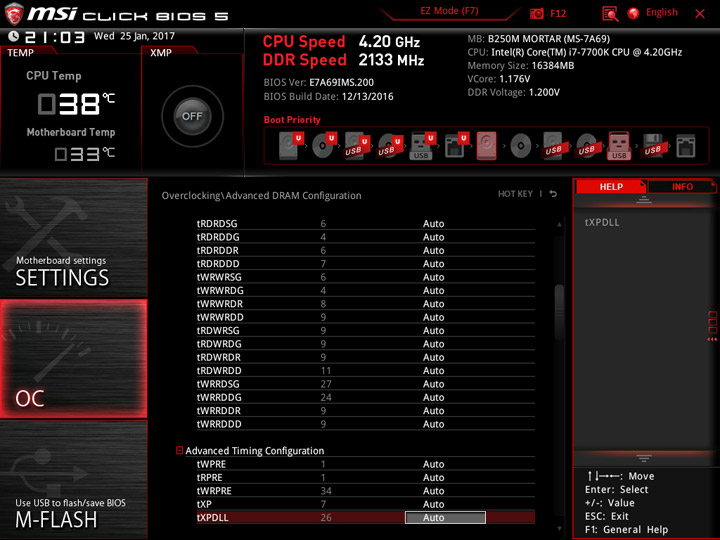Select the tWRRDSG timing row
Screen dimensions: 720x540
pyautogui.click(x=366, y=383)
